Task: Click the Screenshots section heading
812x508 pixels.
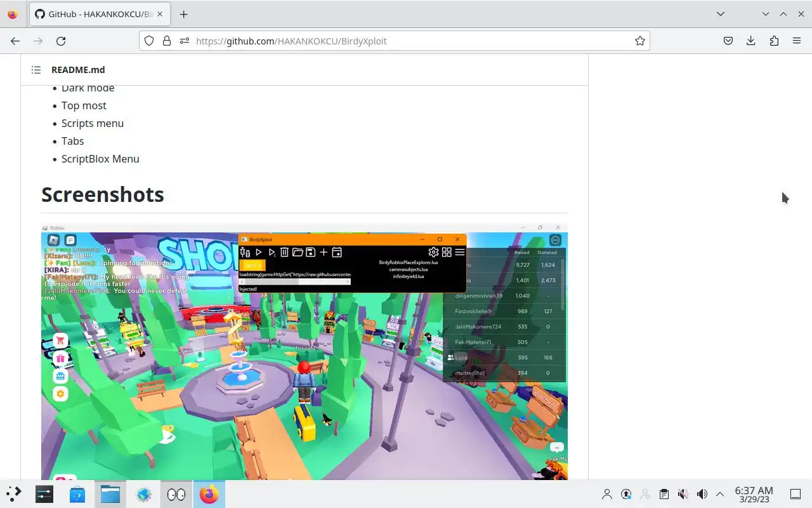Action: (103, 194)
